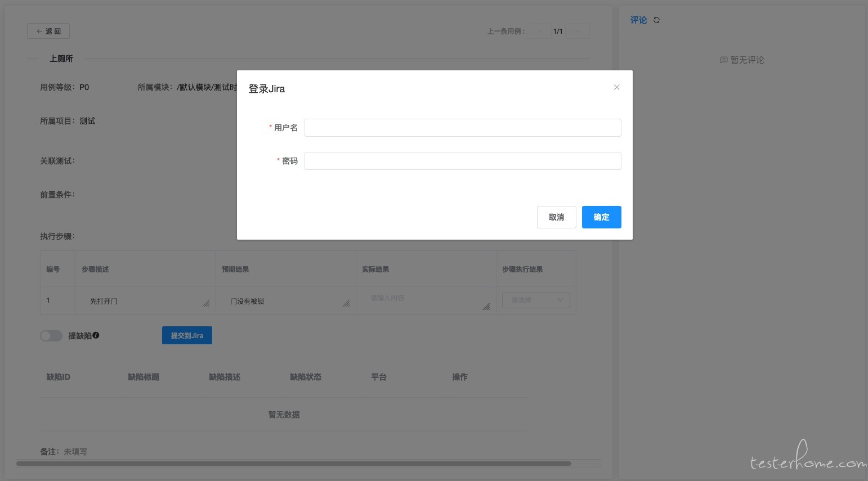Click the 缺陷描述 column header
This screenshot has width=868, height=481.
point(225,377)
